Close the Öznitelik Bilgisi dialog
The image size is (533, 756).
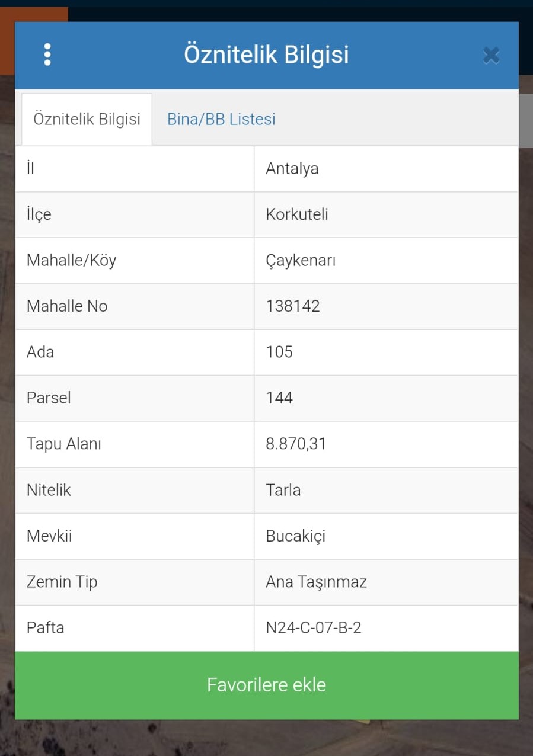491,56
